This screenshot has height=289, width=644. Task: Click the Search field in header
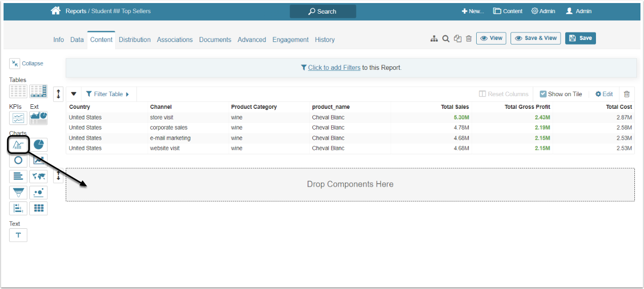click(323, 11)
